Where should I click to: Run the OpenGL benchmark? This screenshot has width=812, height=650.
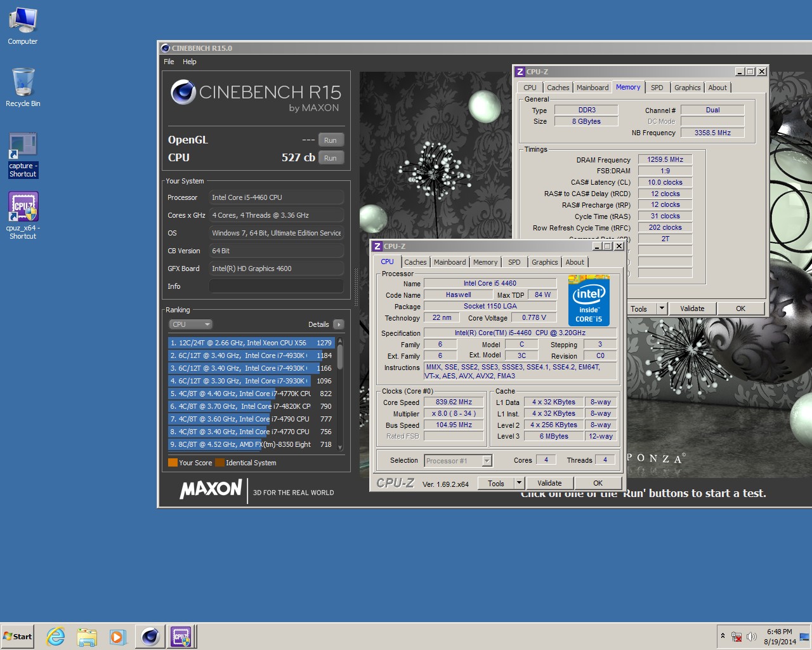[331, 140]
